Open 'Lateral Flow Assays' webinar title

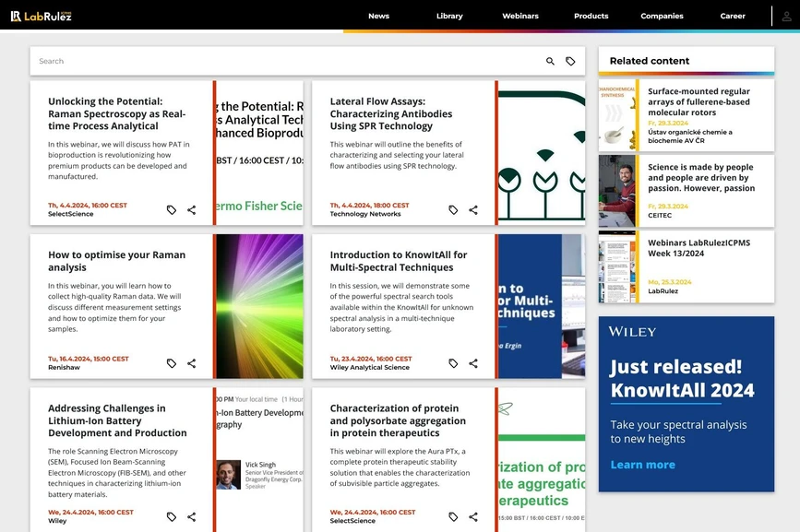(x=391, y=113)
